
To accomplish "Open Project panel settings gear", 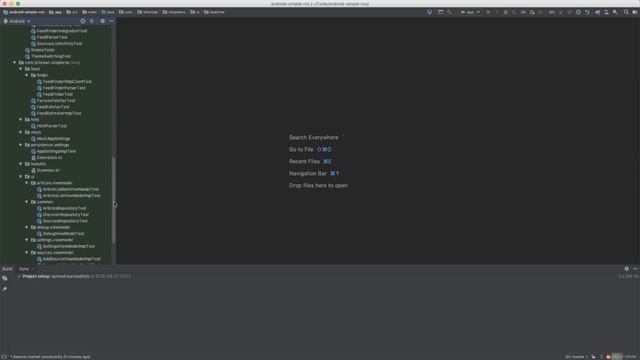I will 102,21.
